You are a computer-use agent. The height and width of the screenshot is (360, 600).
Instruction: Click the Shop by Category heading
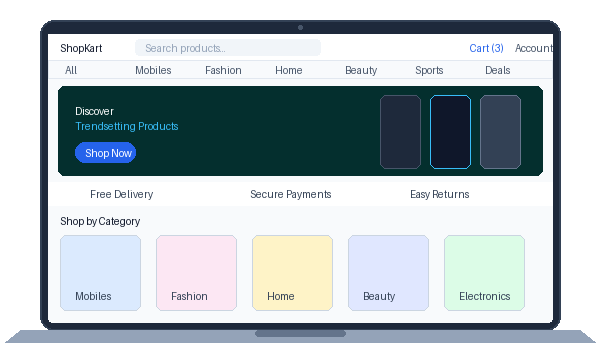click(x=100, y=222)
